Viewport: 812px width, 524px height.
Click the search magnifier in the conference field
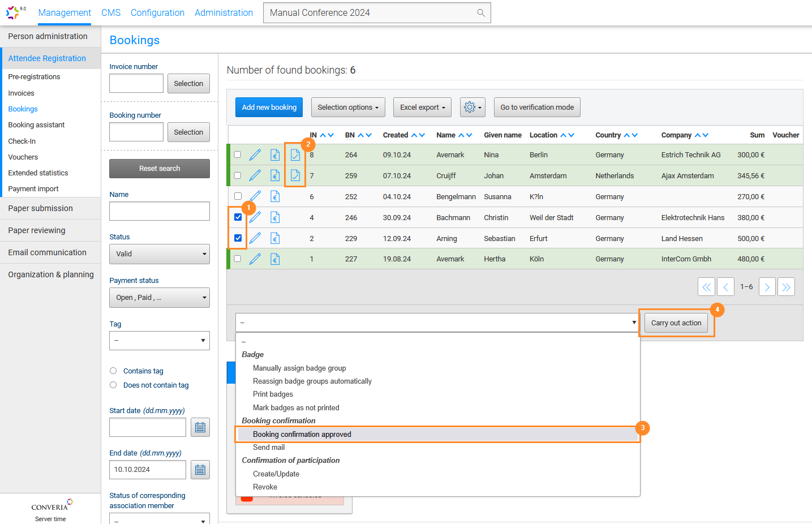click(480, 12)
